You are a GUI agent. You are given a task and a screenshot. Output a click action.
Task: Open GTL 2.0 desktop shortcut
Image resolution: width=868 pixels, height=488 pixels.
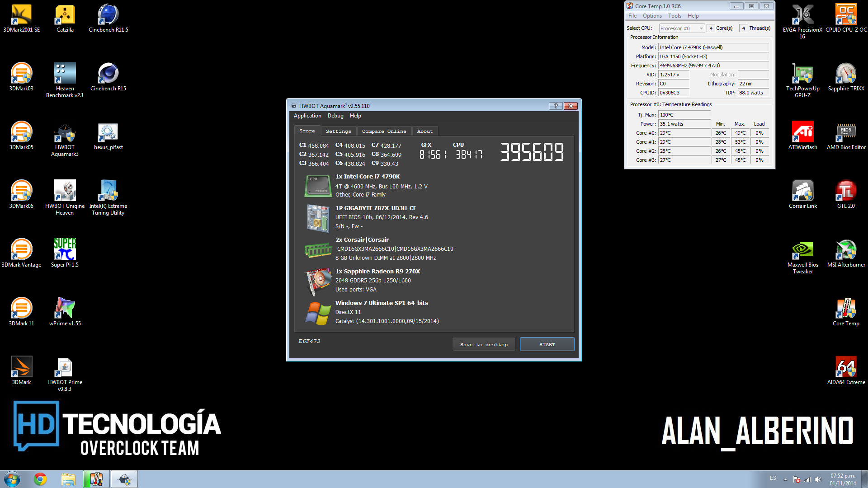(x=846, y=194)
